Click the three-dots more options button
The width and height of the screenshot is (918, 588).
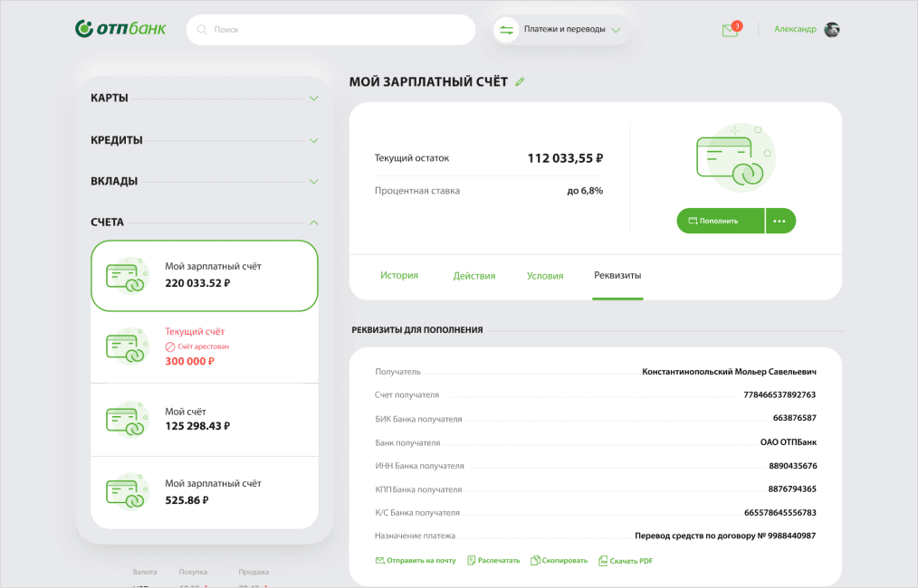pyautogui.click(x=780, y=221)
